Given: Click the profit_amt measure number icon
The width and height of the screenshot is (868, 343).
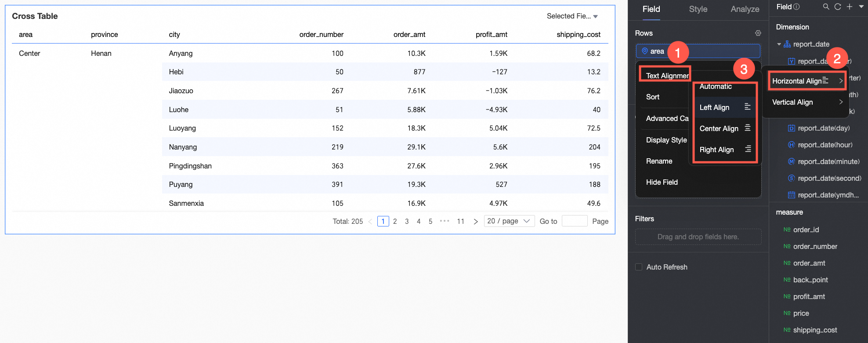Looking at the screenshot, I should click(787, 296).
